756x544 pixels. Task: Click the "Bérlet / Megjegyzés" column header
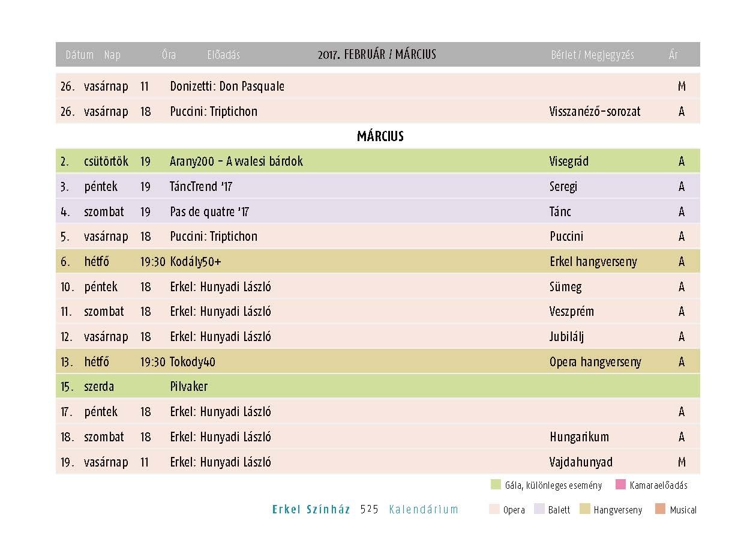pyautogui.click(x=592, y=55)
